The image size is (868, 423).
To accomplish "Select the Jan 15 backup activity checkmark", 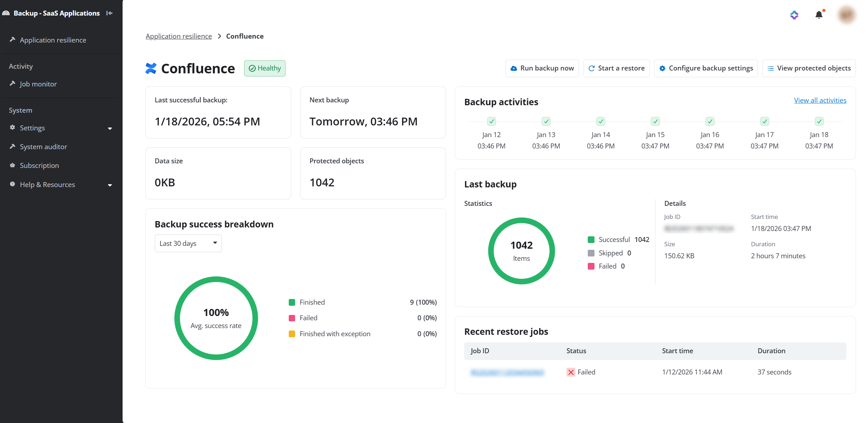I will 655,122.
